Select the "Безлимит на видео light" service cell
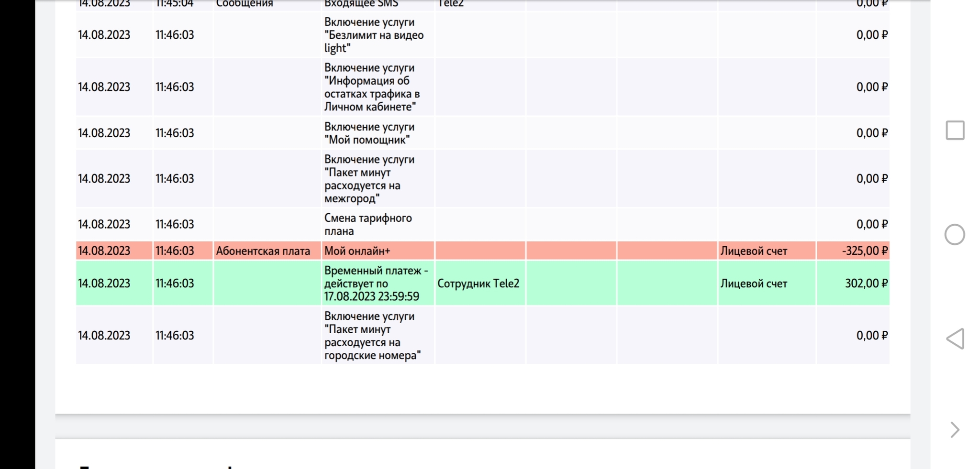The height and width of the screenshot is (469, 980). [x=378, y=35]
